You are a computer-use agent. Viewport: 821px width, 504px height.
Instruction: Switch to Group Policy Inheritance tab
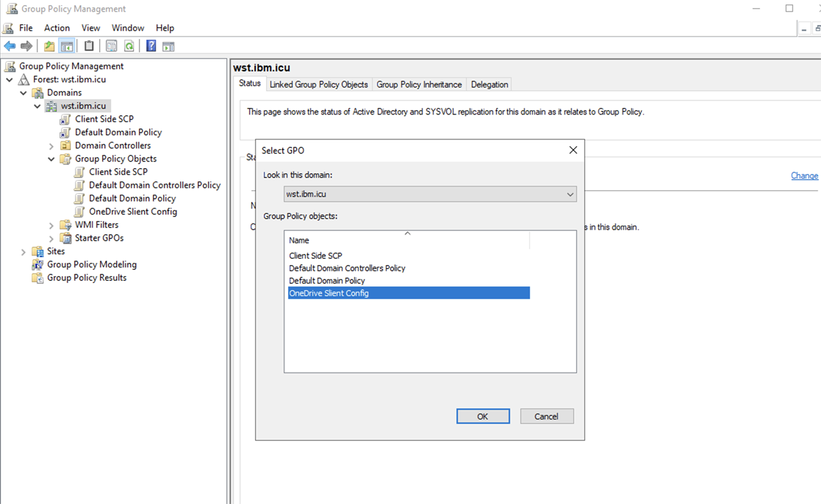tap(419, 84)
